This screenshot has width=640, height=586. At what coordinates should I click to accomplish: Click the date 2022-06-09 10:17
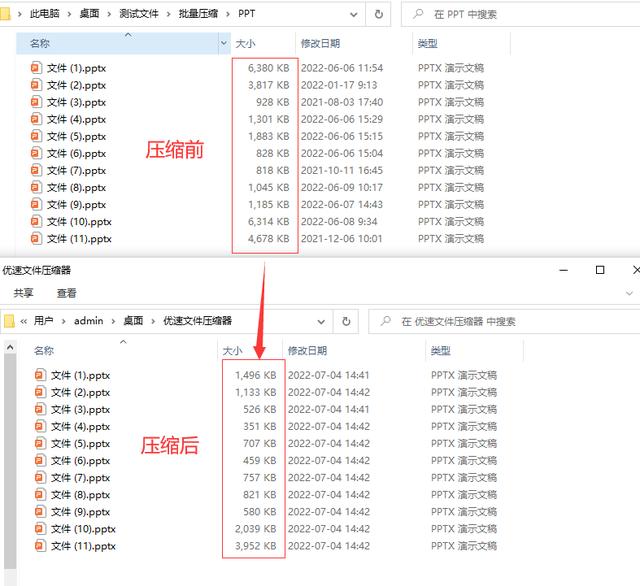click(342, 187)
